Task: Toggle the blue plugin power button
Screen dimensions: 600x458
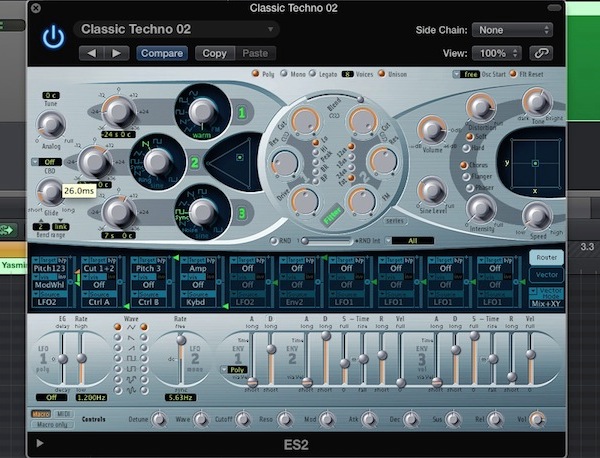Action: point(53,37)
